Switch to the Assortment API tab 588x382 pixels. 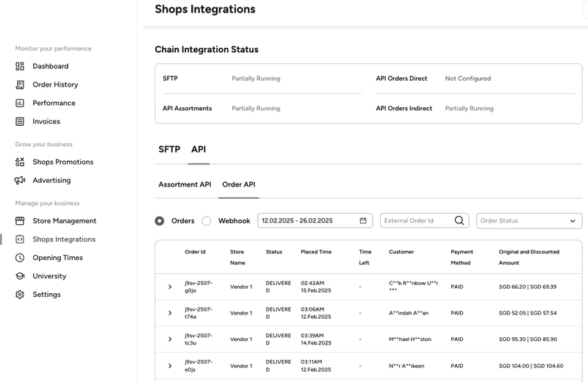[184, 184]
